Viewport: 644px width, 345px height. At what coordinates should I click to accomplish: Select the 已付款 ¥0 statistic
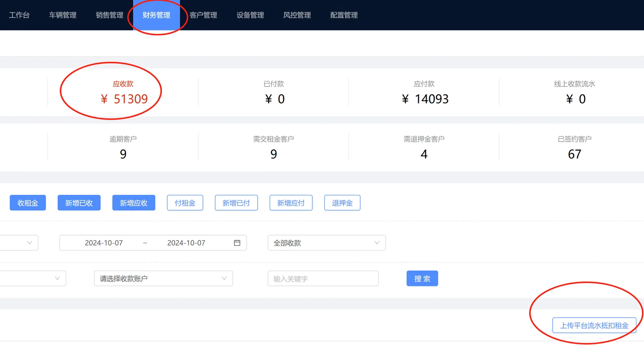coord(274,92)
